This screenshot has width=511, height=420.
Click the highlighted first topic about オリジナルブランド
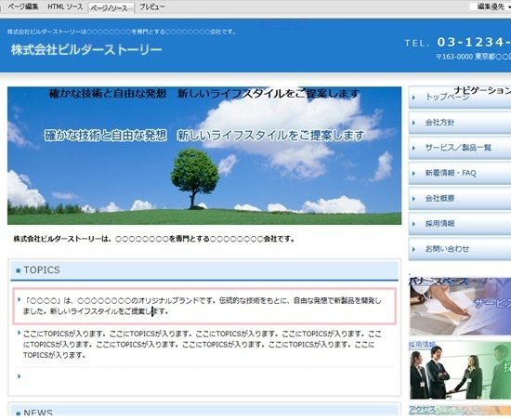(204, 306)
